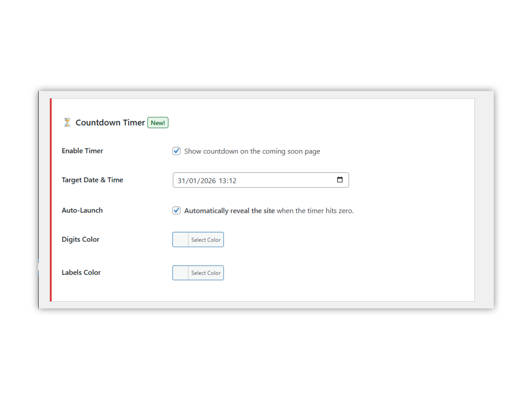Screen dimensions: 532x399
Task: Uncheck the Auto-Launch checkbox
Action: click(x=177, y=210)
